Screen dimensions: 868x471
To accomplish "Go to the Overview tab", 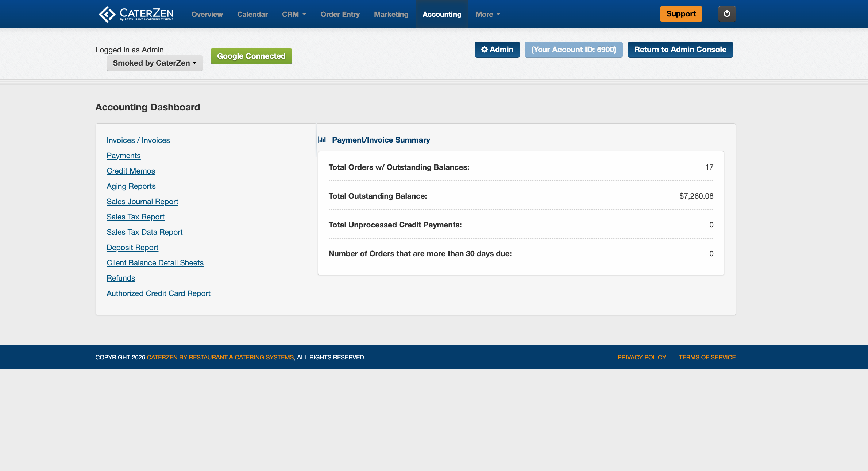I will click(x=207, y=14).
